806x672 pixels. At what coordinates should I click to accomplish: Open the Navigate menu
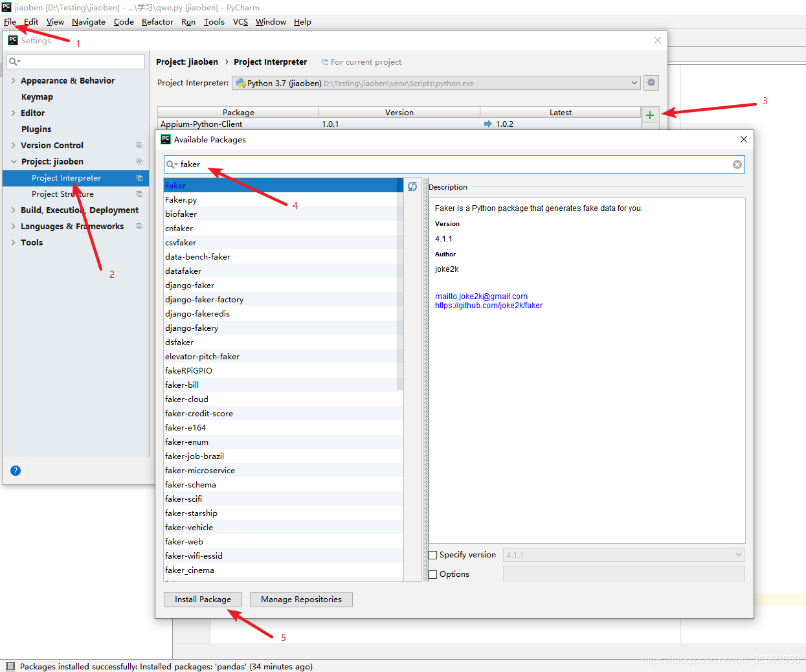click(x=89, y=22)
